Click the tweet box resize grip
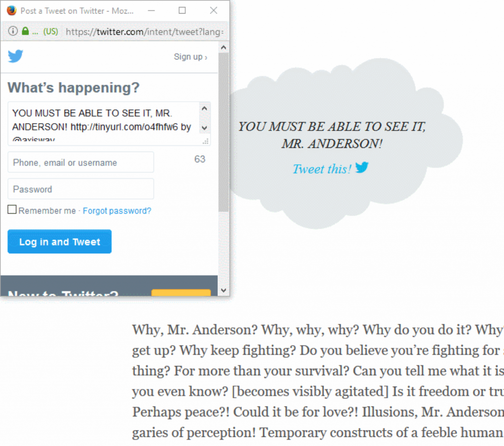 coord(206,141)
